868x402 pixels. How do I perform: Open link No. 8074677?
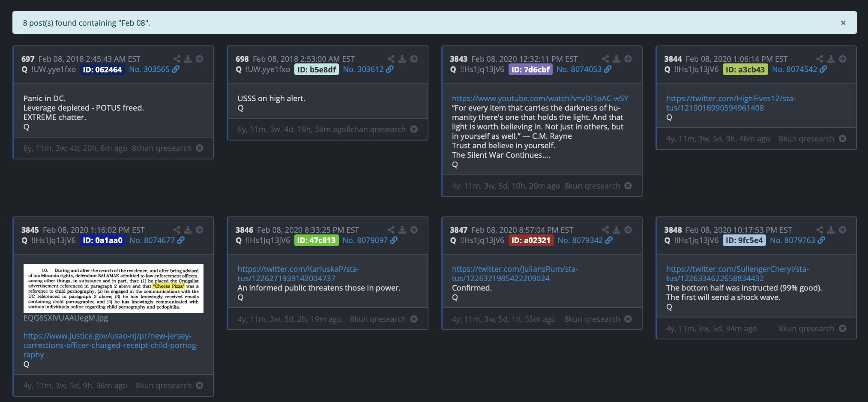tap(157, 240)
